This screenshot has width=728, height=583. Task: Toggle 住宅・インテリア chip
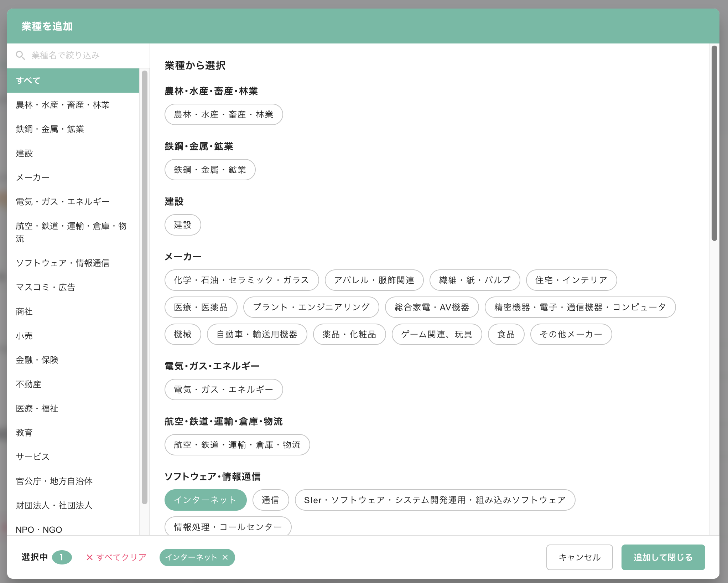[571, 280]
